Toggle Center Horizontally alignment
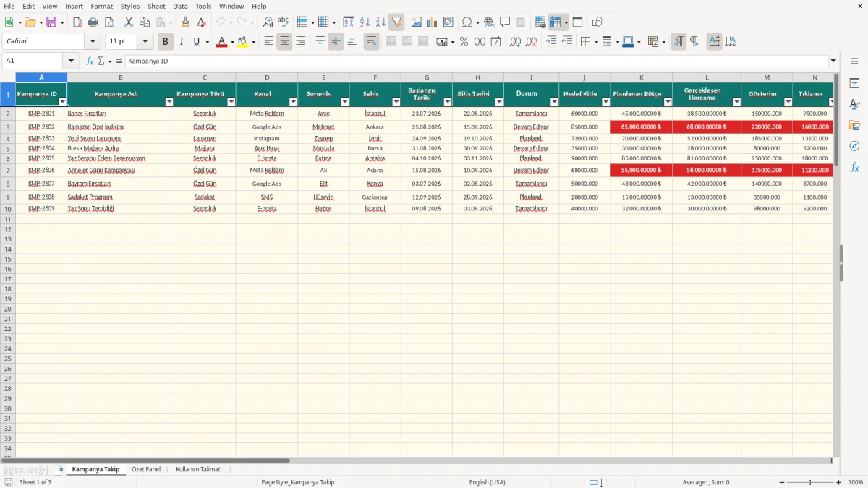The width and height of the screenshot is (868, 488). (x=284, y=42)
